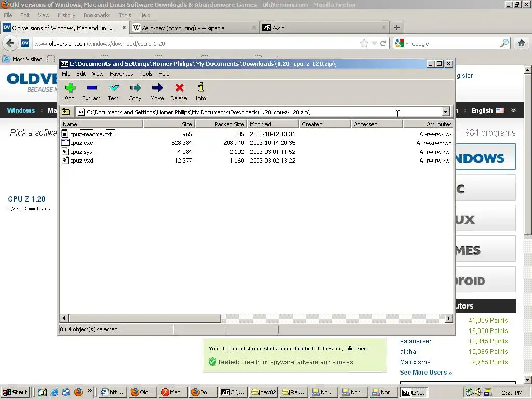This screenshot has width=532, height=399.
Task: Open a new Firefox tab
Action: click(396, 28)
